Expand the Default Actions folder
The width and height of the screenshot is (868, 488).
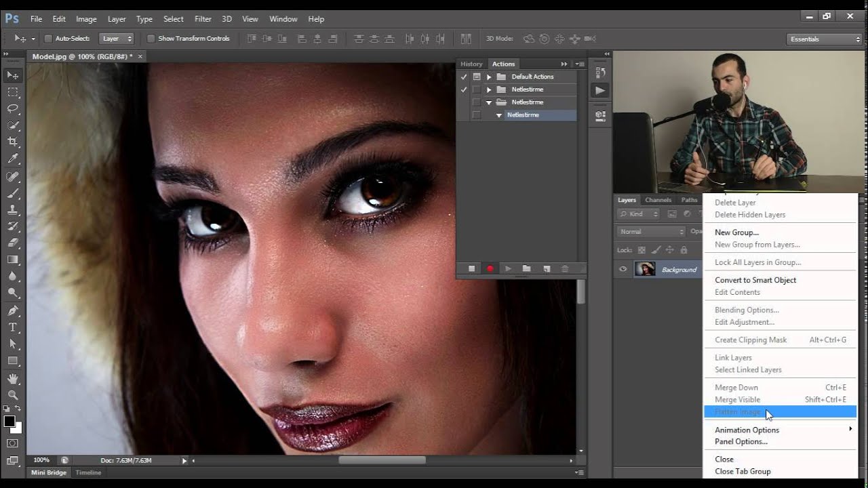coord(489,77)
